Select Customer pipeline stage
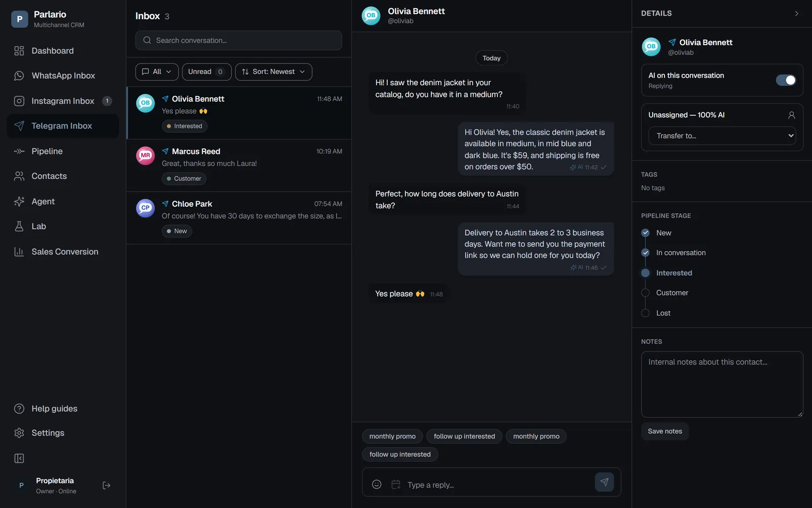Screen dimensions: 812x508 665,293
